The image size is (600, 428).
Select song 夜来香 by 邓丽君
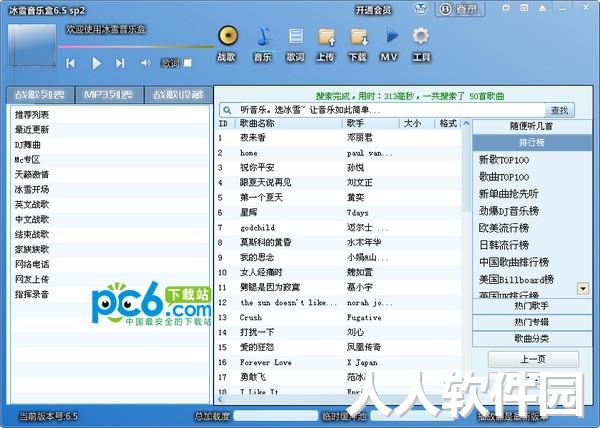pos(339,138)
